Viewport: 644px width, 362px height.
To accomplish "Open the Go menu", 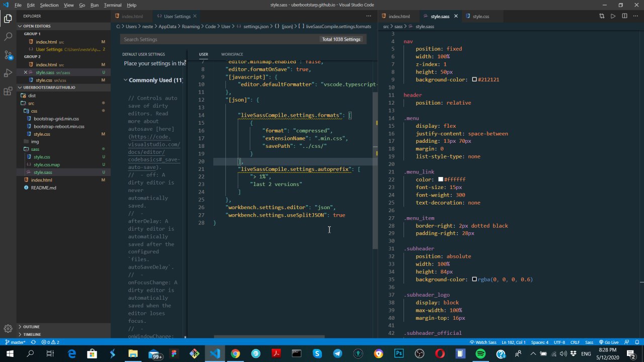I will [82, 5].
